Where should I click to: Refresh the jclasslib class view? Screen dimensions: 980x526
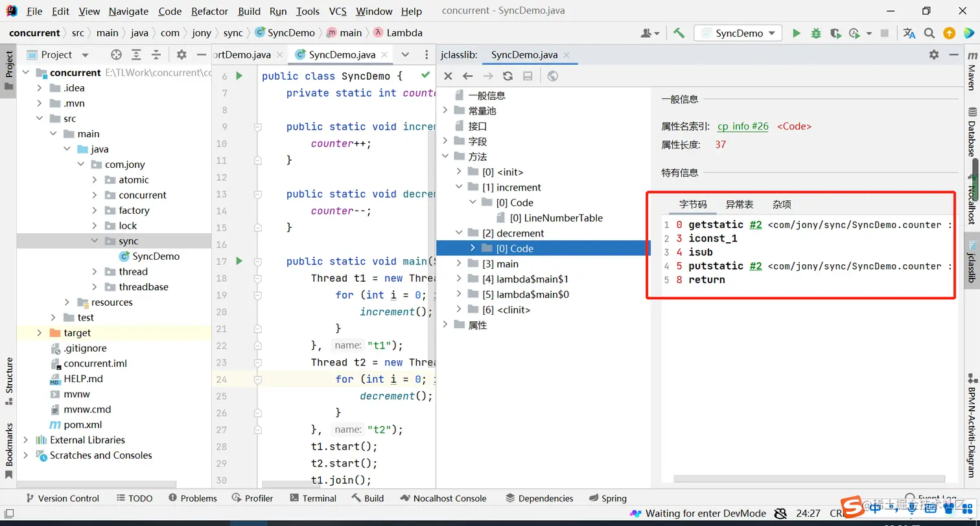coord(507,76)
